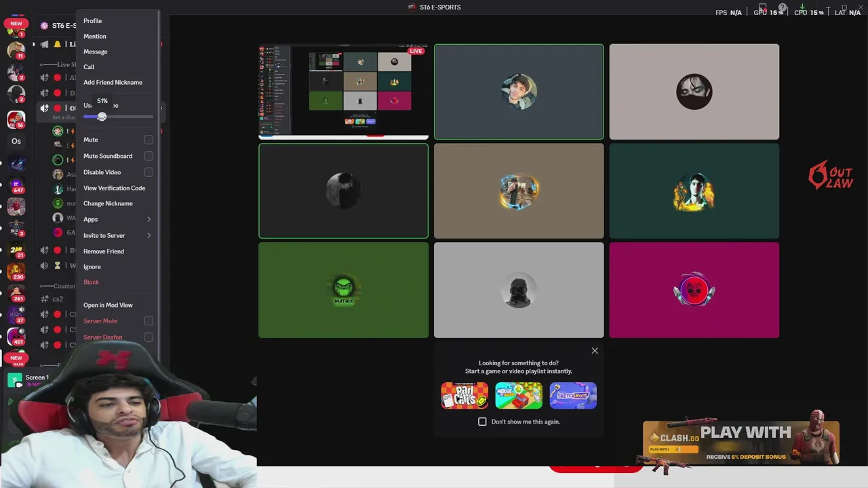
Task: Choose Remove Friend
Action: 104,251
